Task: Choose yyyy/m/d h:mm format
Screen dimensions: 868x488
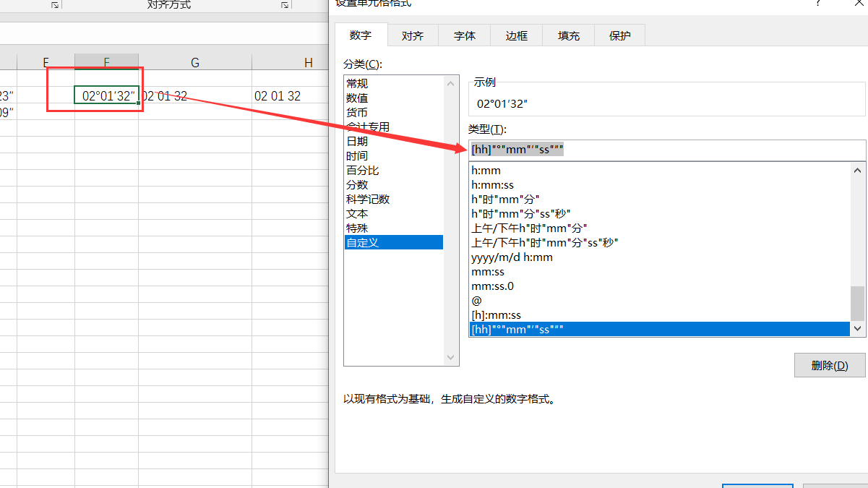Action: (x=660, y=257)
